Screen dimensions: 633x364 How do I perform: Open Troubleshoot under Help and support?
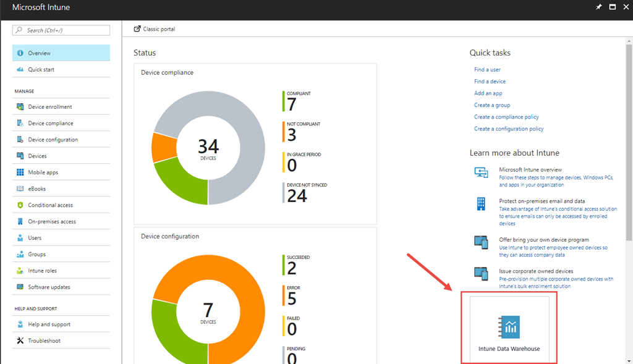pos(61,341)
